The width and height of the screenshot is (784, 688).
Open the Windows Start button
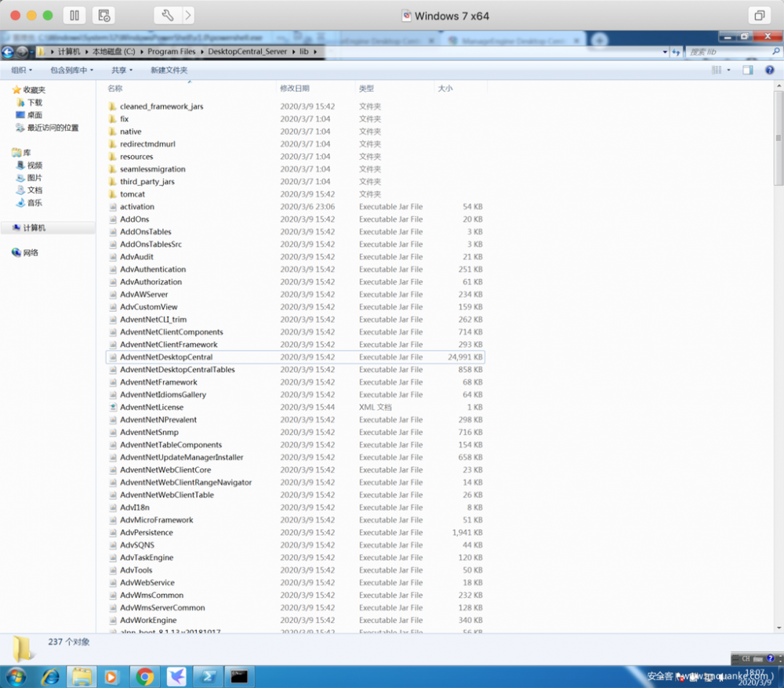16,676
